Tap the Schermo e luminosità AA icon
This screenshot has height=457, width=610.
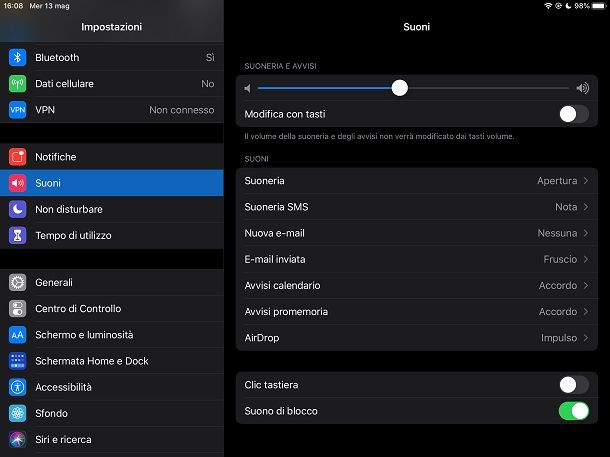(18, 335)
